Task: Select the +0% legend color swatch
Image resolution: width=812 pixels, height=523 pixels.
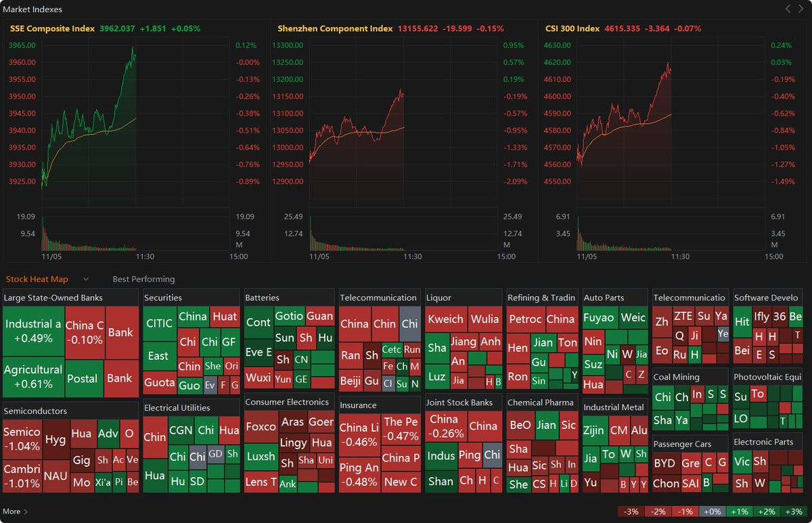Action: (x=711, y=511)
